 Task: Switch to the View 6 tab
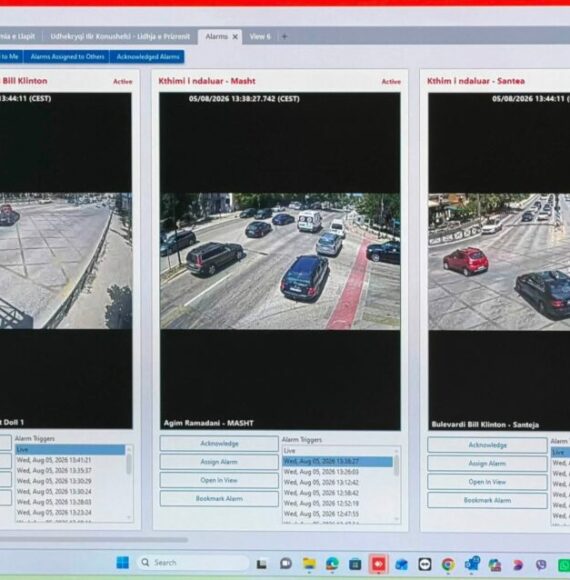260,36
